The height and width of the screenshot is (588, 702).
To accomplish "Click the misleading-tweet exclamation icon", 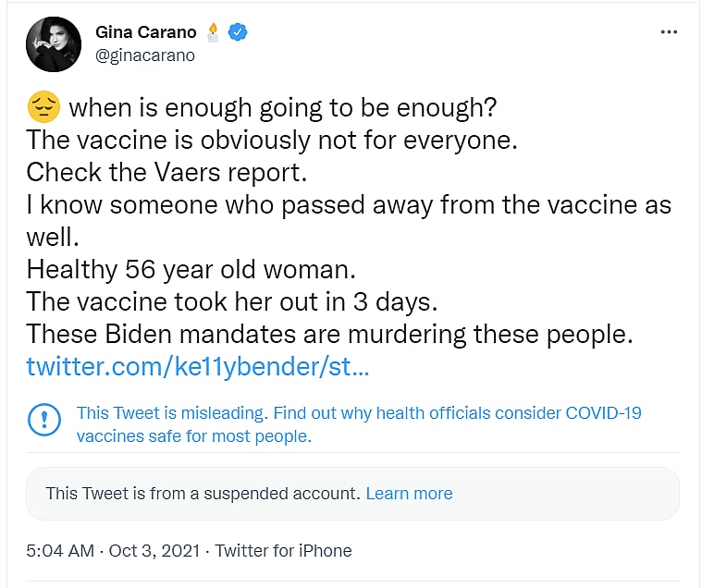I will [x=44, y=420].
